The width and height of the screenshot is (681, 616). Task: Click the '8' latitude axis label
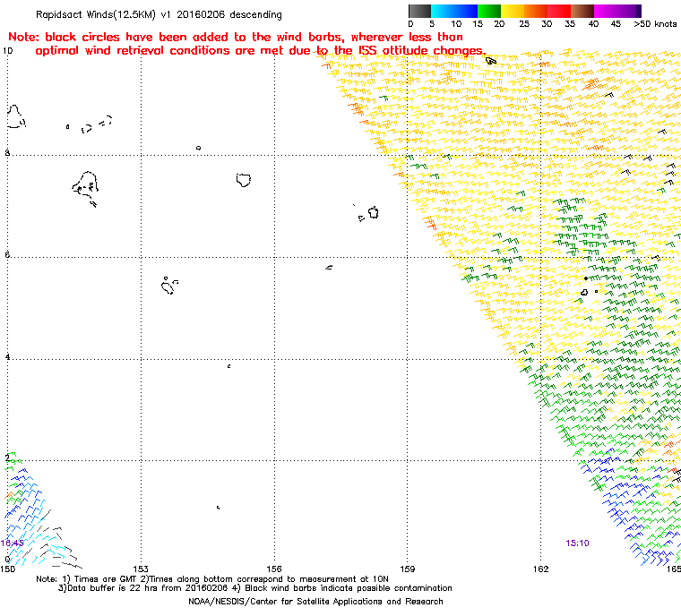click(x=7, y=153)
